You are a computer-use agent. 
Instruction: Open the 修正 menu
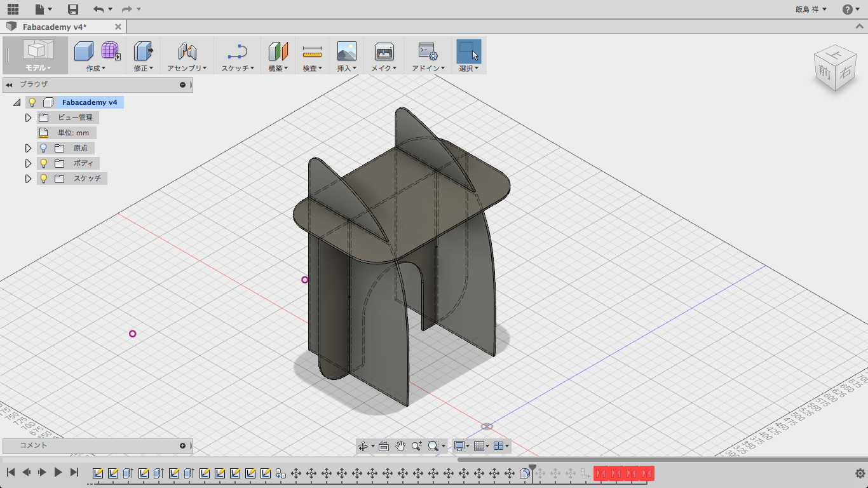point(143,68)
